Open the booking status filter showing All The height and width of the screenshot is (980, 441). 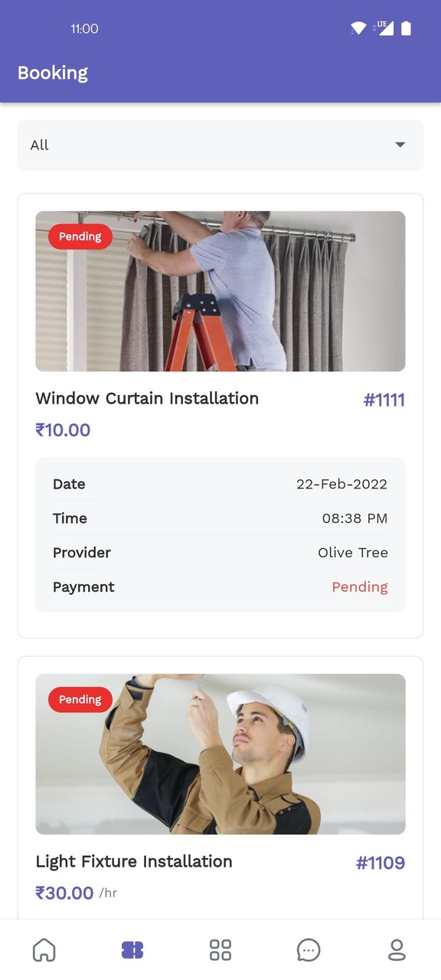220,145
